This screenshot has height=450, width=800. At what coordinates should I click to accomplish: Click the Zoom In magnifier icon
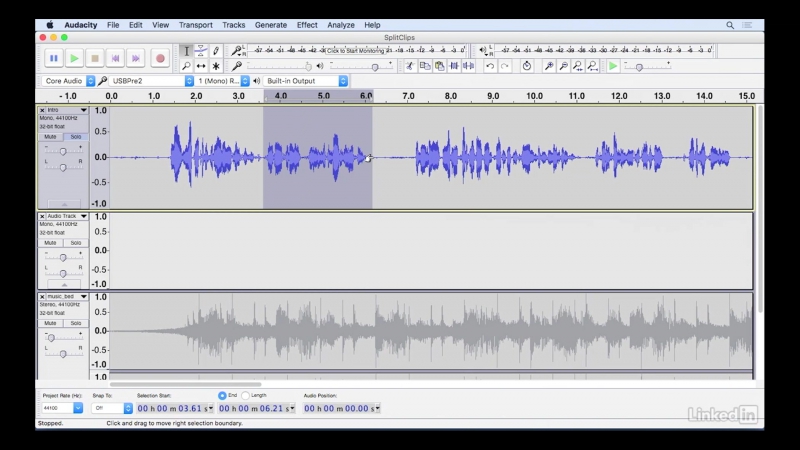tap(549, 66)
